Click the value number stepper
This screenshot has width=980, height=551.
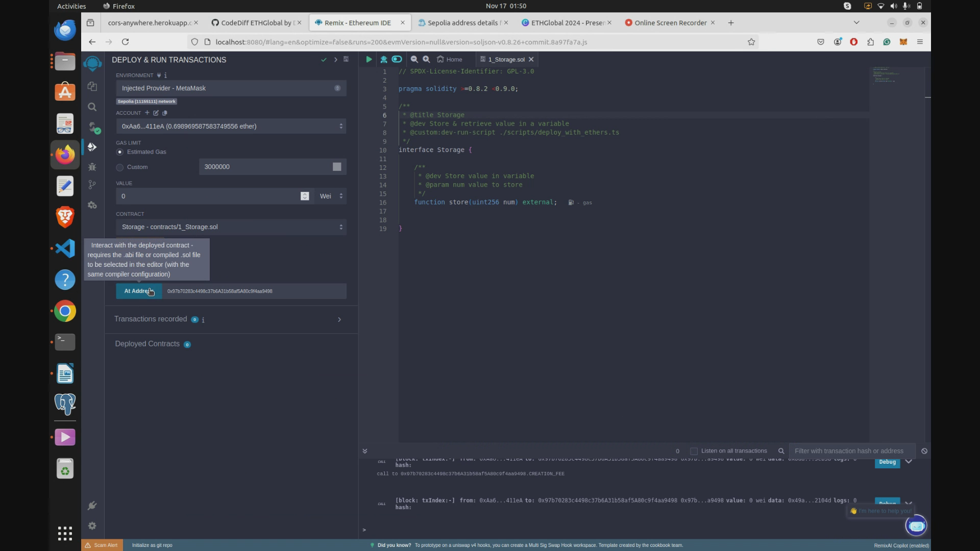(x=305, y=196)
